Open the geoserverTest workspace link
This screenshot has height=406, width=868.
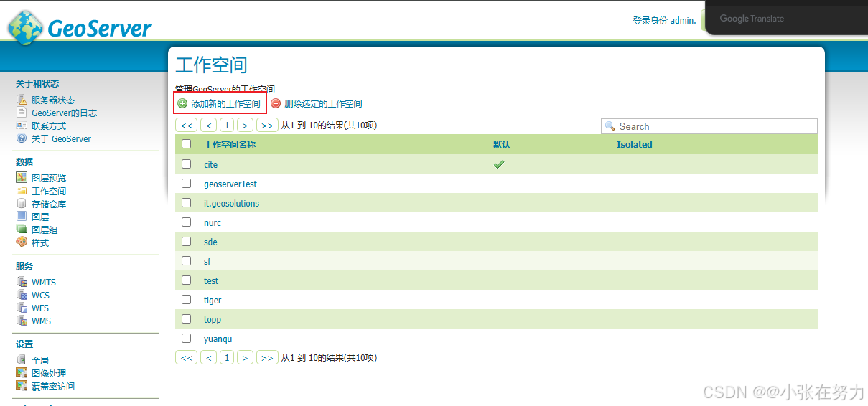pyautogui.click(x=230, y=184)
